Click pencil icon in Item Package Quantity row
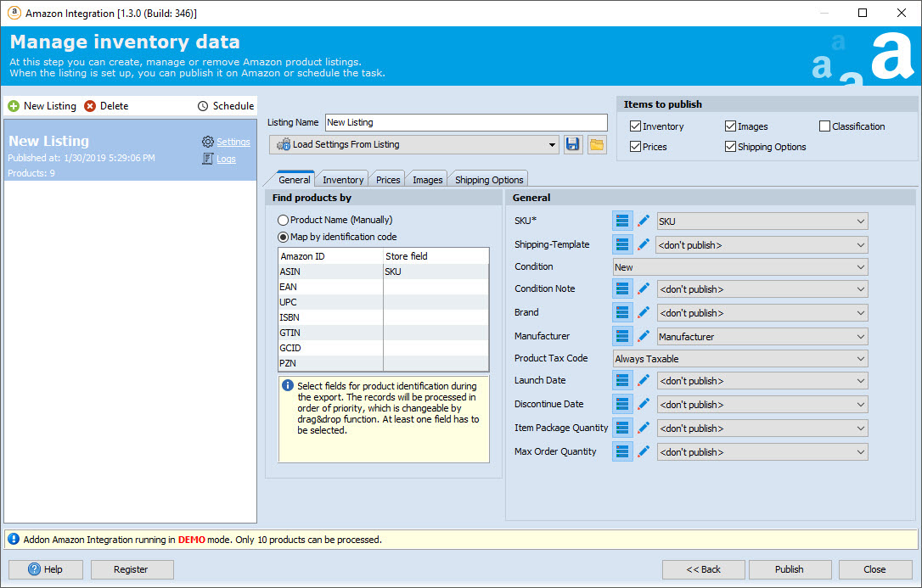This screenshot has height=588, width=922. click(644, 428)
